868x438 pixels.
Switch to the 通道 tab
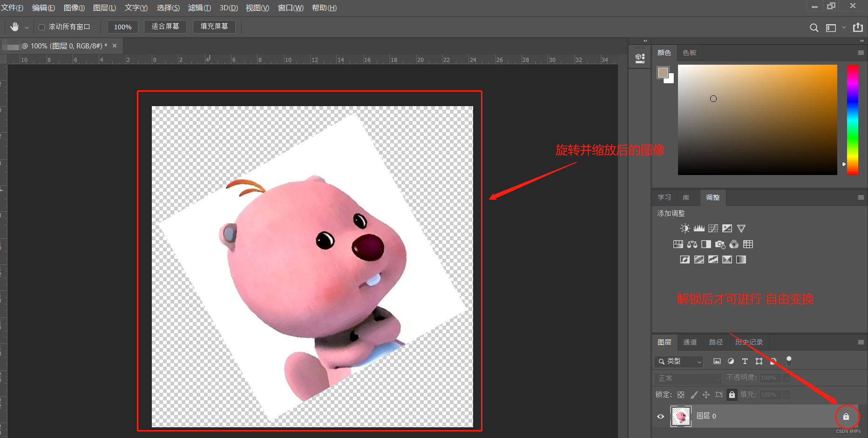(x=690, y=343)
